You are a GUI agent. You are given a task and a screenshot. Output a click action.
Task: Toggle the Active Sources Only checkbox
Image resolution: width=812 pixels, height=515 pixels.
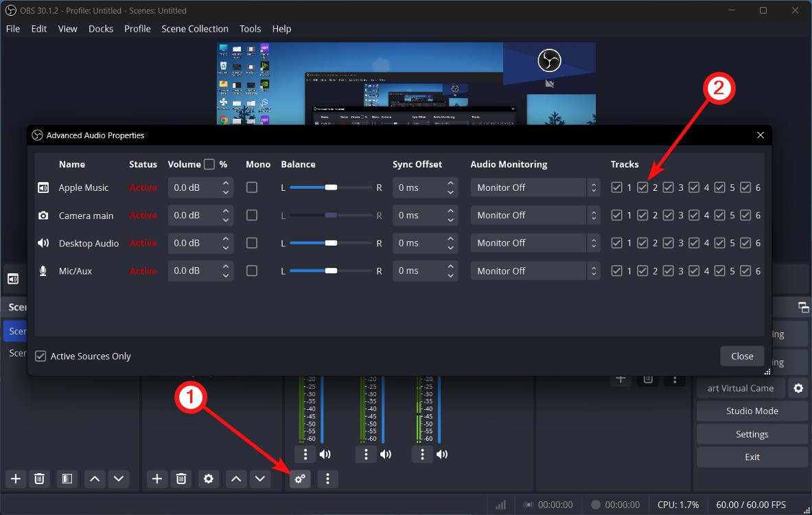40,356
